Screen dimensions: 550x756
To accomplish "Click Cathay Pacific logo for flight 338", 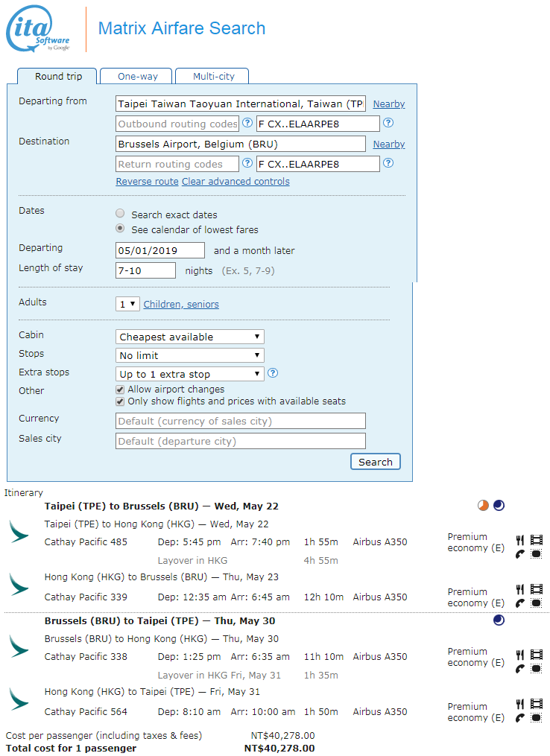I will [x=19, y=646].
